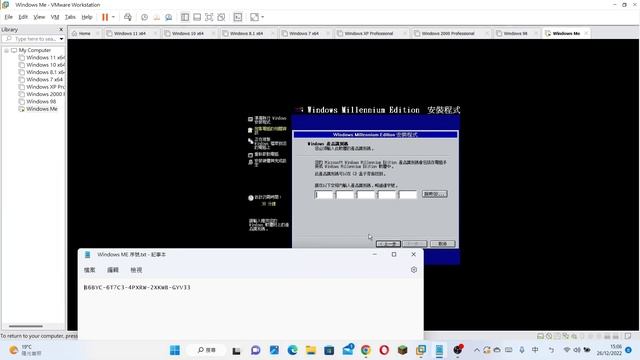640x360 pixels.
Task: Click the stretch guest display icon
Action: click(x=254, y=17)
